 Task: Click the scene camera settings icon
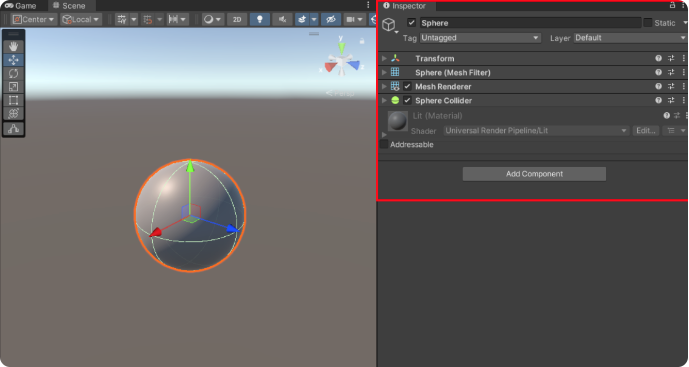pos(350,19)
